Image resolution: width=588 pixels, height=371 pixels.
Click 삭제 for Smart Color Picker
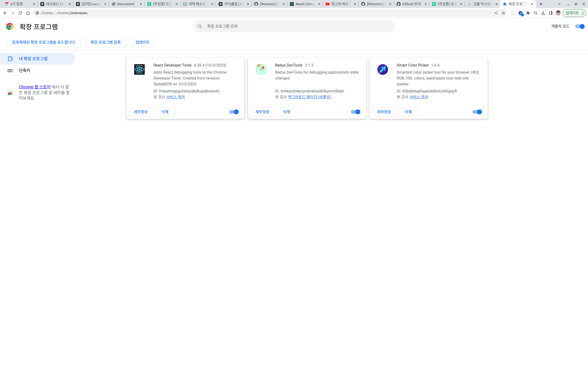tap(408, 112)
